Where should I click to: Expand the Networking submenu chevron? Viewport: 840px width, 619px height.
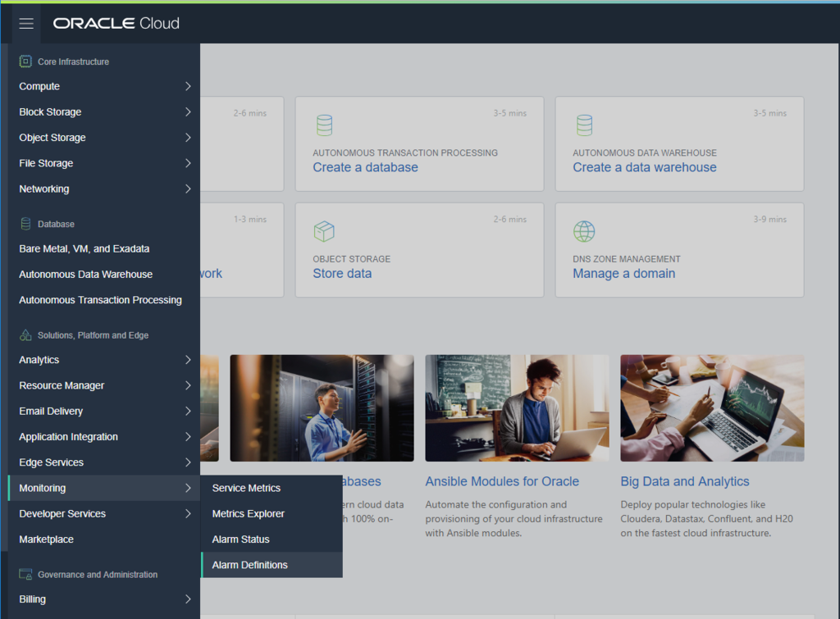point(188,189)
